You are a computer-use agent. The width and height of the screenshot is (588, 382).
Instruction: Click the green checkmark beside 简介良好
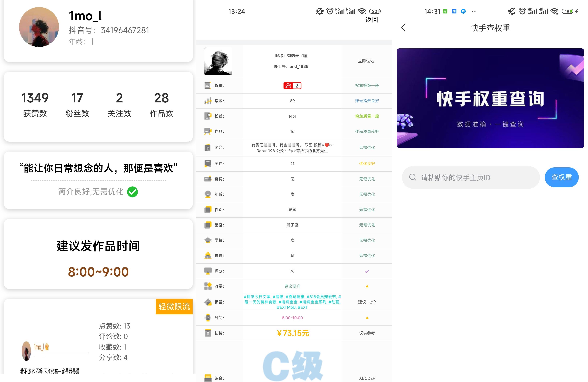132,192
